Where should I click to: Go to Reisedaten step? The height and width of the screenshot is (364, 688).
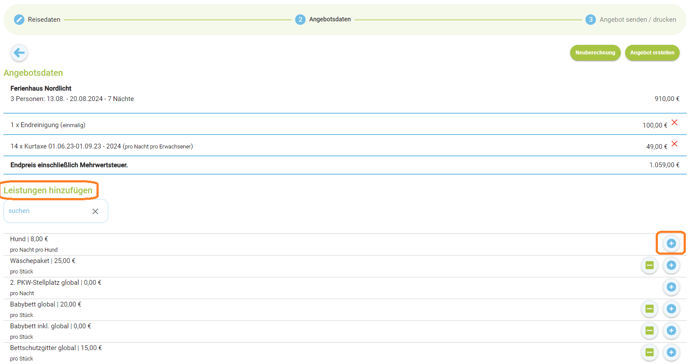pyautogui.click(x=37, y=19)
